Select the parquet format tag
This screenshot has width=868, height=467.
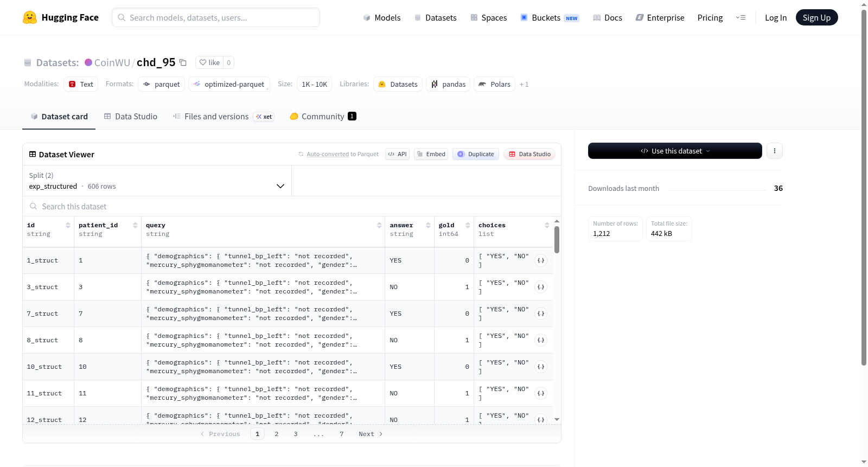(162, 85)
